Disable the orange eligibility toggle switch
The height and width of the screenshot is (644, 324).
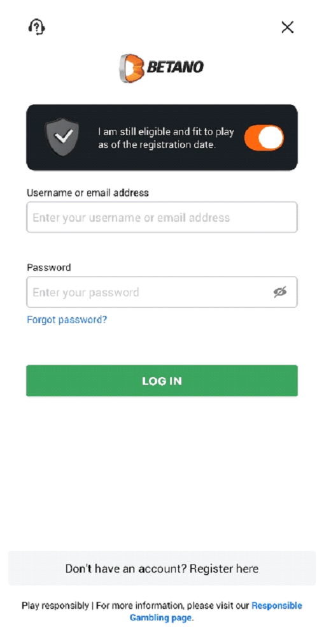pos(264,138)
